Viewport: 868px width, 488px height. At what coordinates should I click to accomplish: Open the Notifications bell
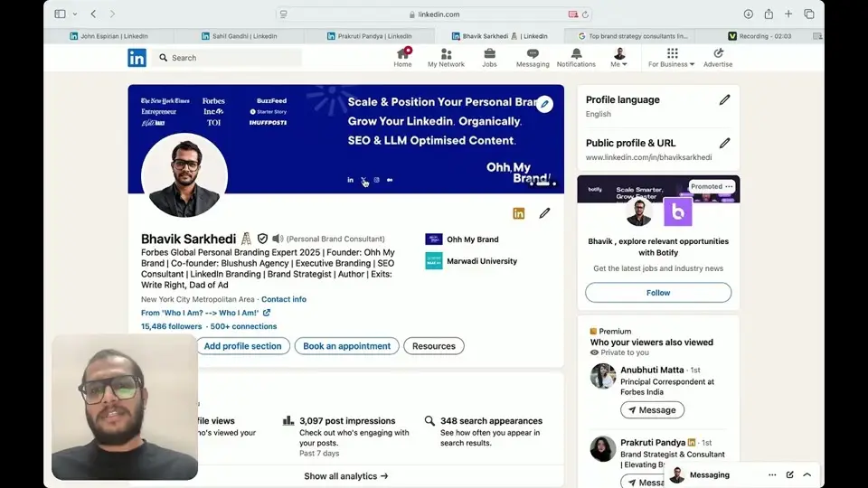click(x=576, y=58)
